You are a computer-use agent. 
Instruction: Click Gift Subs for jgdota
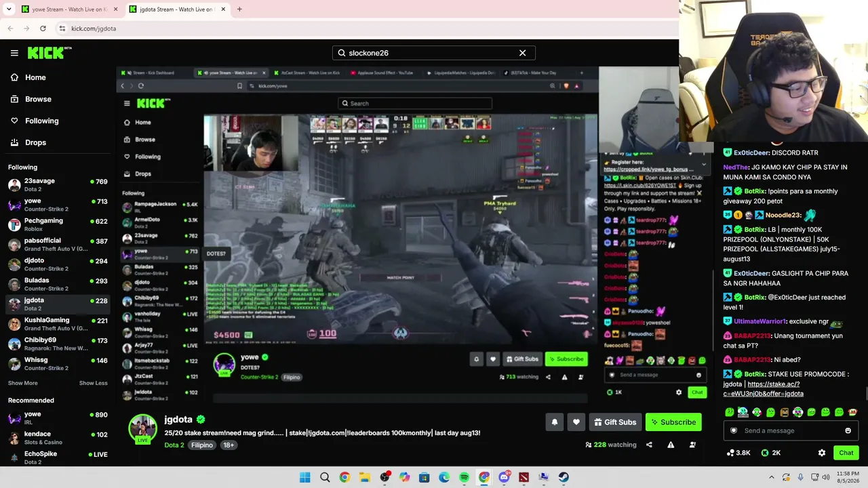[x=615, y=422]
